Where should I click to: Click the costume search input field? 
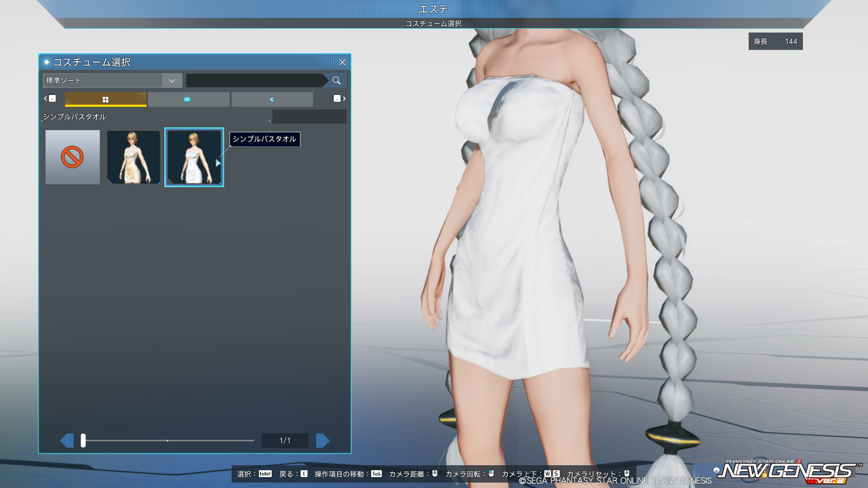(257, 81)
